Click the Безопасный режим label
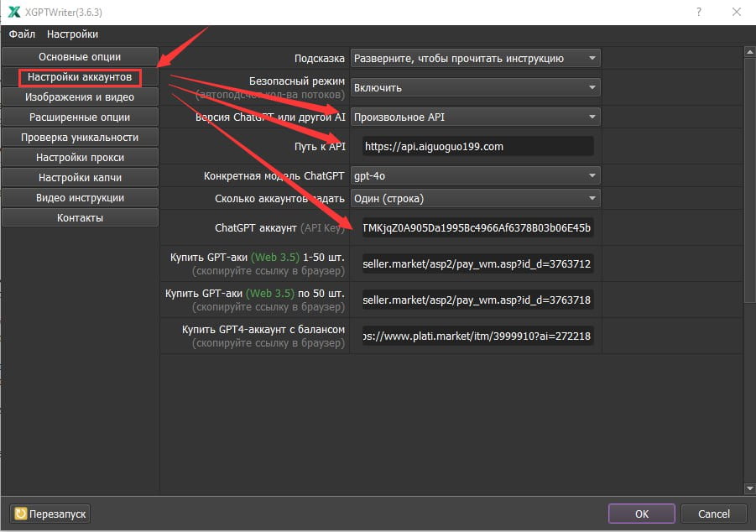756x532 pixels. point(297,81)
